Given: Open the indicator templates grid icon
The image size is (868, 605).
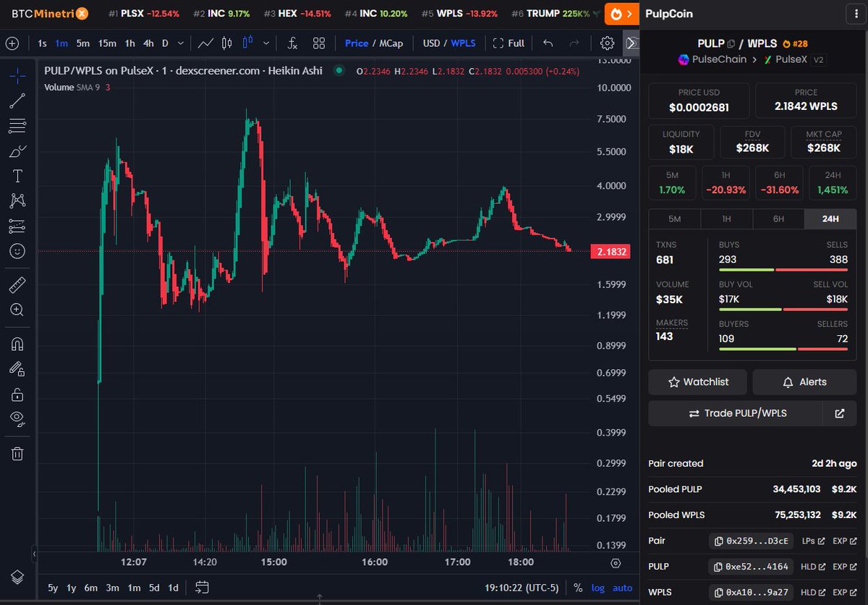Looking at the screenshot, I should [319, 43].
